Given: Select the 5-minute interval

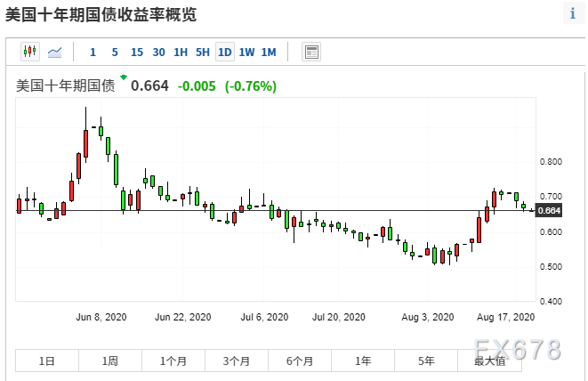Looking at the screenshot, I should click(x=115, y=53).
